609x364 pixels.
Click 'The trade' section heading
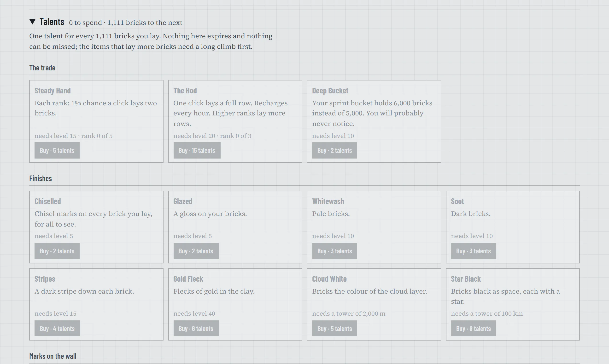tap(42, 68)
